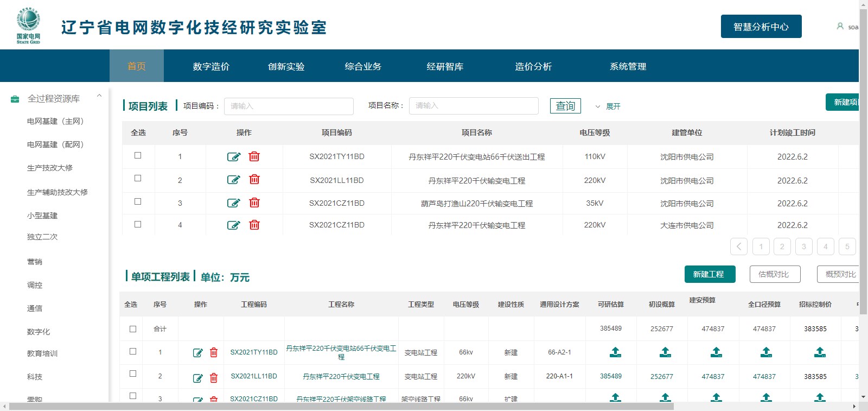The height and width of the screenshot is (411, 868).
Task: Edit project row 4 大连市供电公司
Action: 233,225
